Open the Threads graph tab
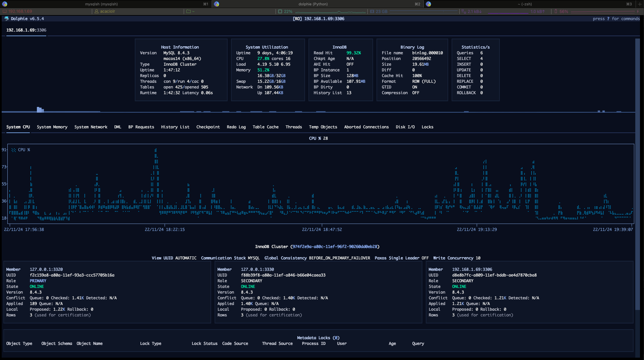Screen dimensions: 644x360 tap(294, 127)
